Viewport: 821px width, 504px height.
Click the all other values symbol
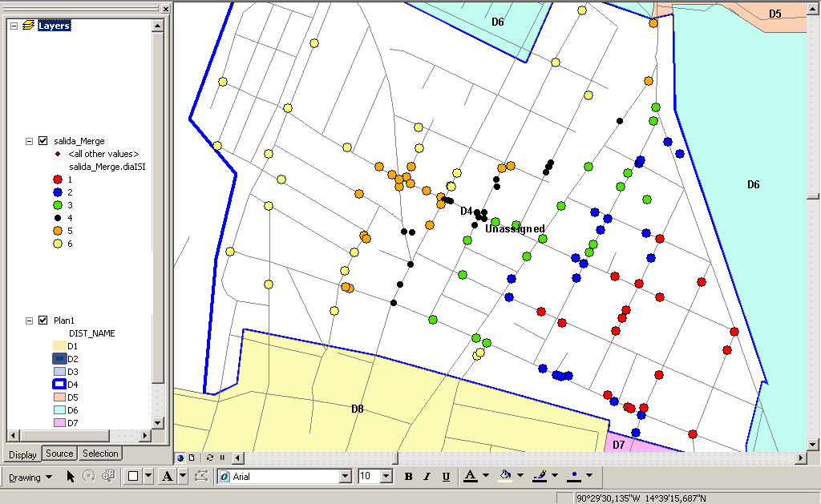pyautogui.click(x=58, y=154)
